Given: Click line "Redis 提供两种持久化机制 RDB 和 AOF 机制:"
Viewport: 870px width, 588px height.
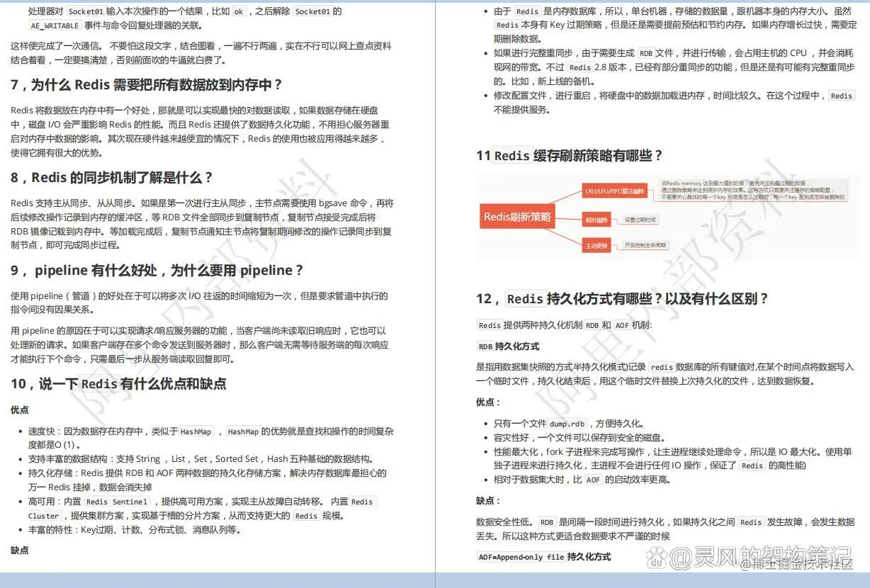Looking at the screenshot, I should click(x=565, y=325).
